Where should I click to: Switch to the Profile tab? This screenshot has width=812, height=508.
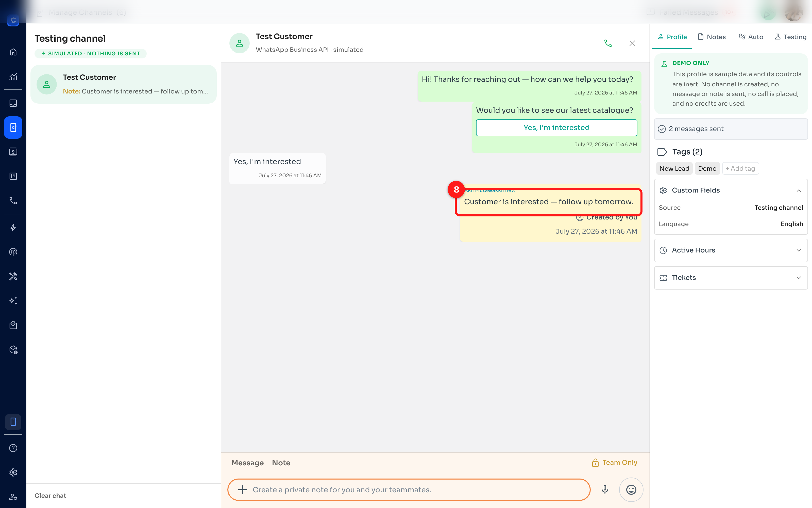[672, 37]
